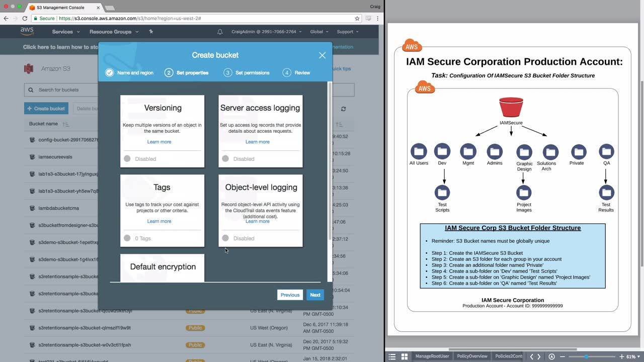Toggle the 0 Tags radio button
Image resolution: width=644 pixels, height=362 pixels.
point(127,238)
